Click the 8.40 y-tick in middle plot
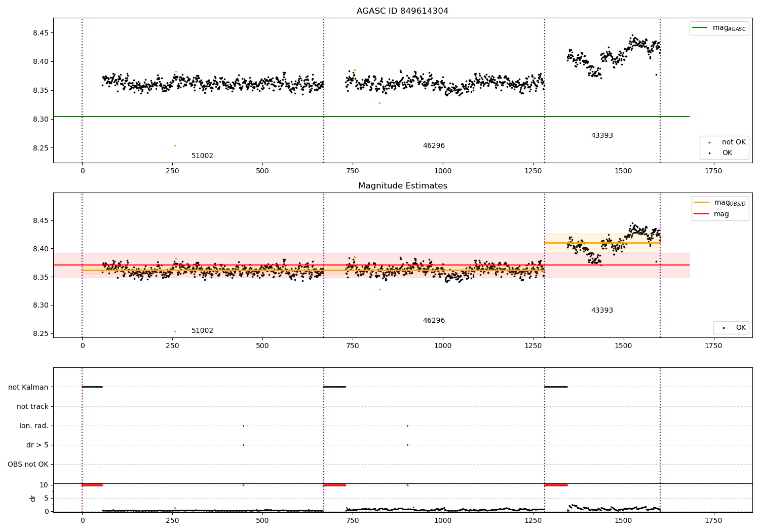The width and height of the screenshot is (760, 532). pos(41,249)
